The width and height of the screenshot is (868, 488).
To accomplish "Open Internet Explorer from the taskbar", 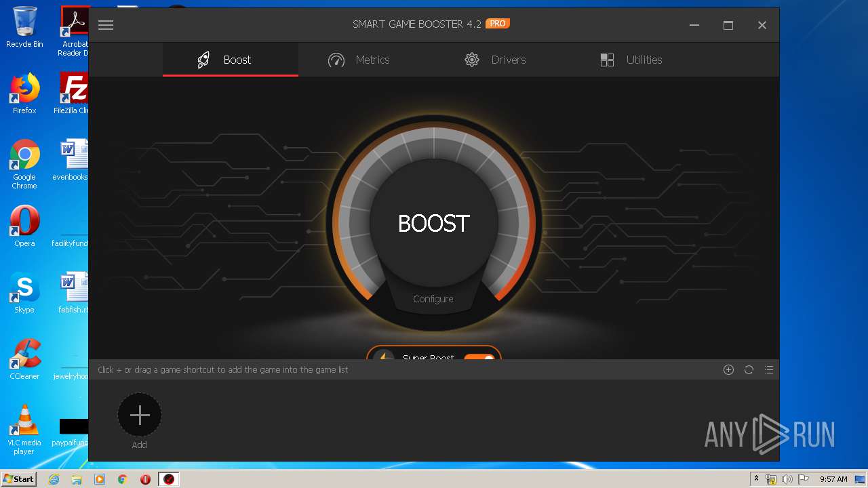I will pyautogui.click(x=54, y=479).
